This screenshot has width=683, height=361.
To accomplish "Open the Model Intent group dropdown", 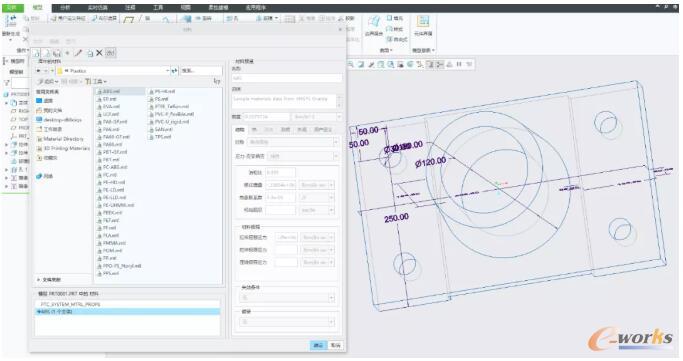I will coord(423,51).
